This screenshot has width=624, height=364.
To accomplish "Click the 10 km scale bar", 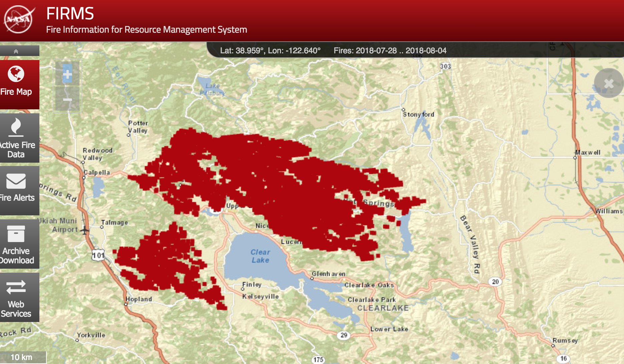I will click(23, 357).
